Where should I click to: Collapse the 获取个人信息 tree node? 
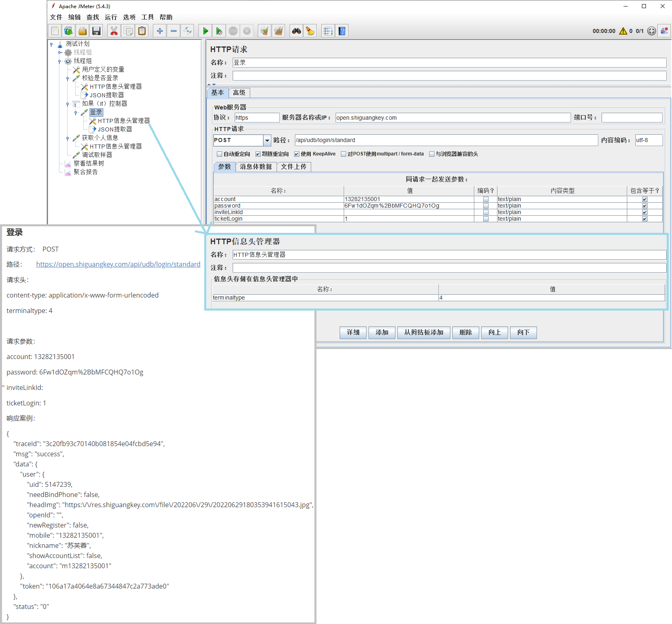(x=68, y=138)
